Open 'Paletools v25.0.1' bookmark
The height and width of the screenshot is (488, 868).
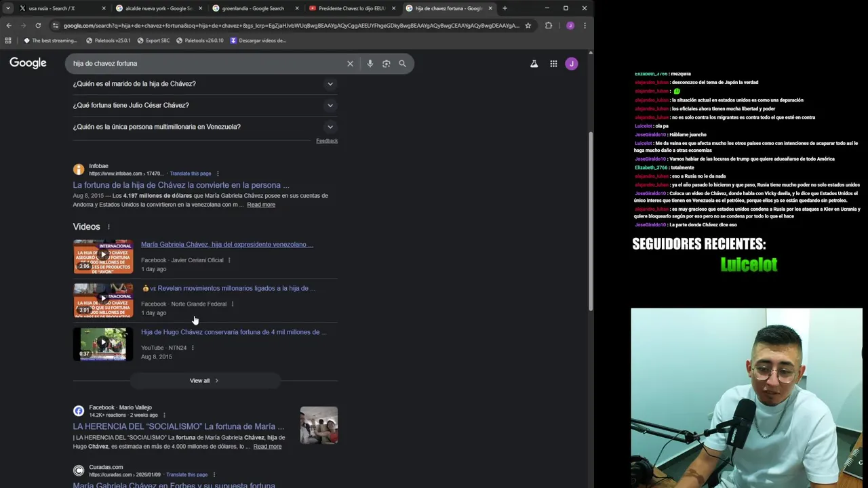click(108, 41)
